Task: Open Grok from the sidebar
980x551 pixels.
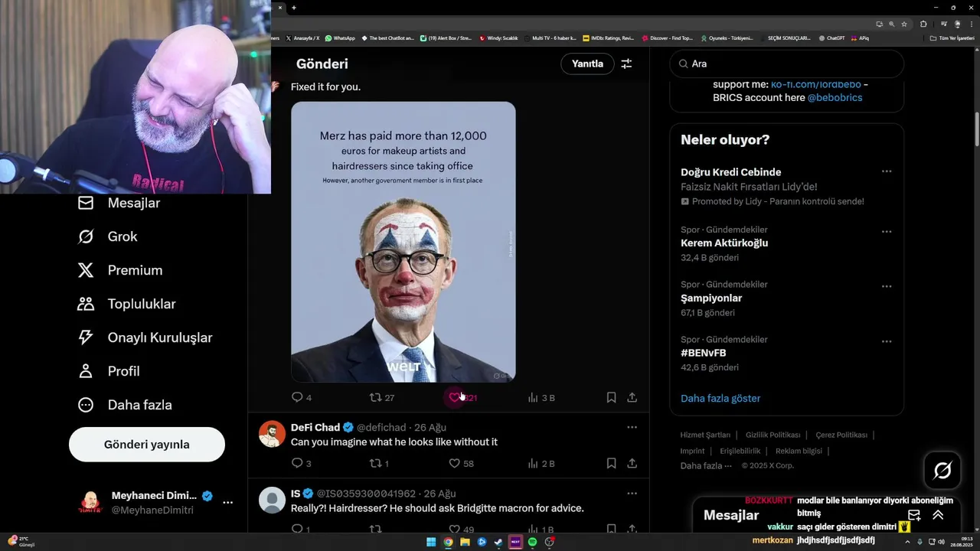Action: point(107,236)
